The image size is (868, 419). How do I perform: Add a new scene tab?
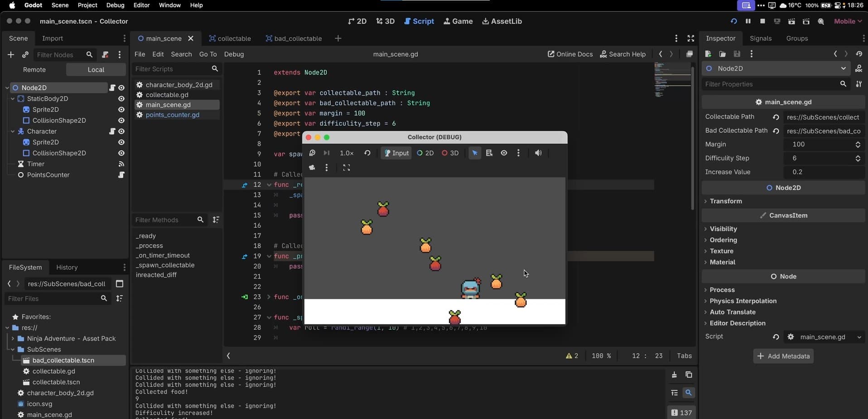pyautogui.click(x=338, y=39)
